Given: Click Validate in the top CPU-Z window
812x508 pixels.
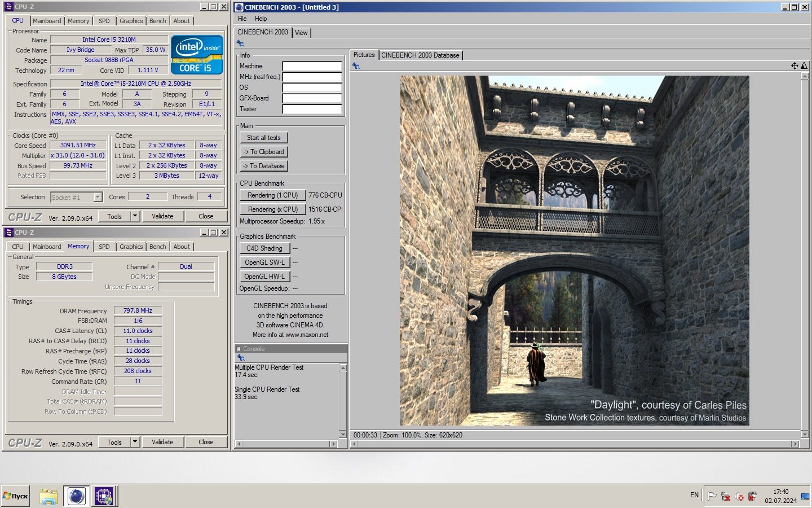Looking at the screenshot, I should click(162, 216).
